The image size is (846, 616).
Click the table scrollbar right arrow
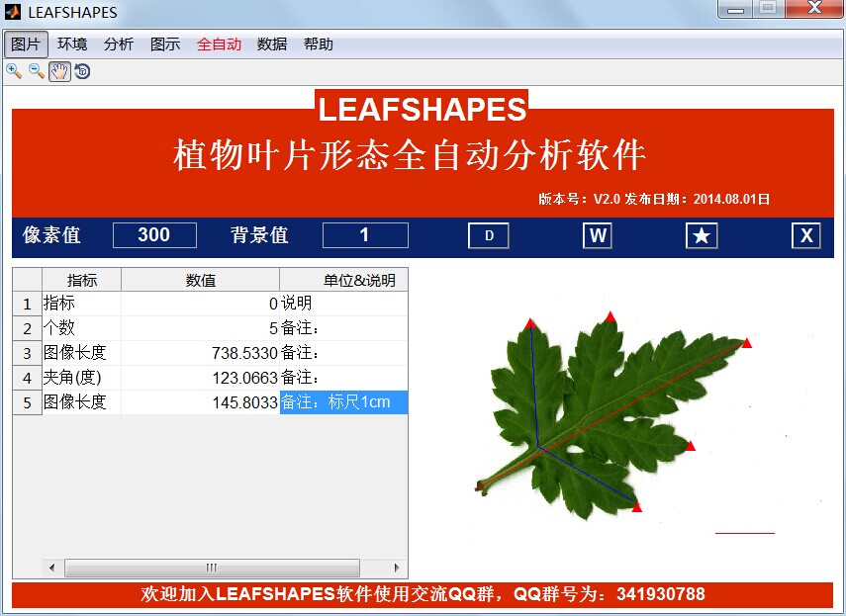click(x=397, y=568)
